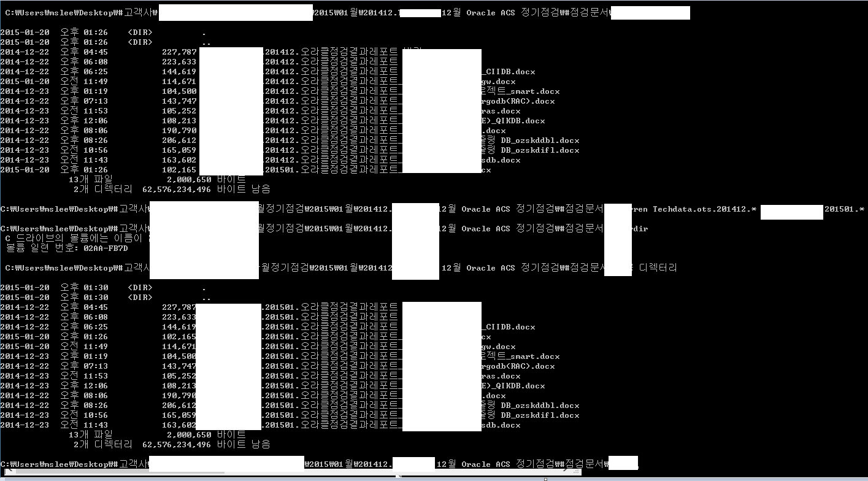Select 'gw.docx' on the 201412 report row
This screenshot has width=868, height=481.
[499, 82]
